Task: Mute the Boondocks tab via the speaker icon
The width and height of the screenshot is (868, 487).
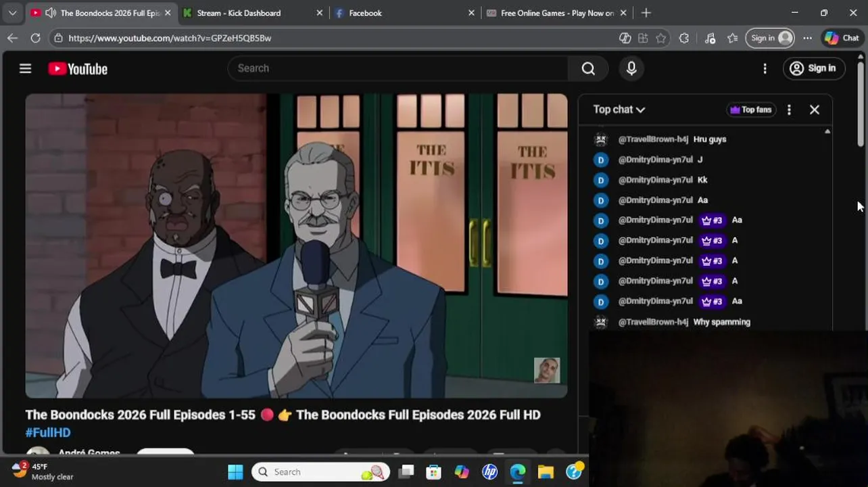Action: click(50, 13)
